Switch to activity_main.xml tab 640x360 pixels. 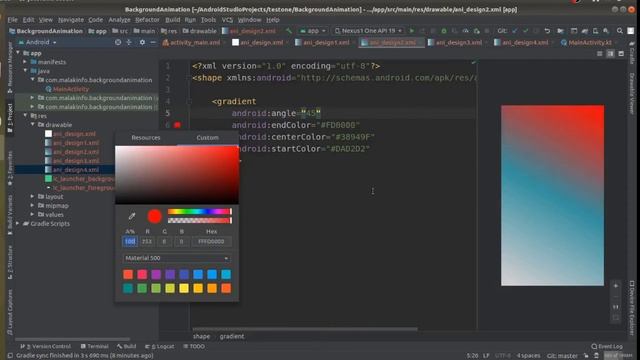tap(192, 42)
